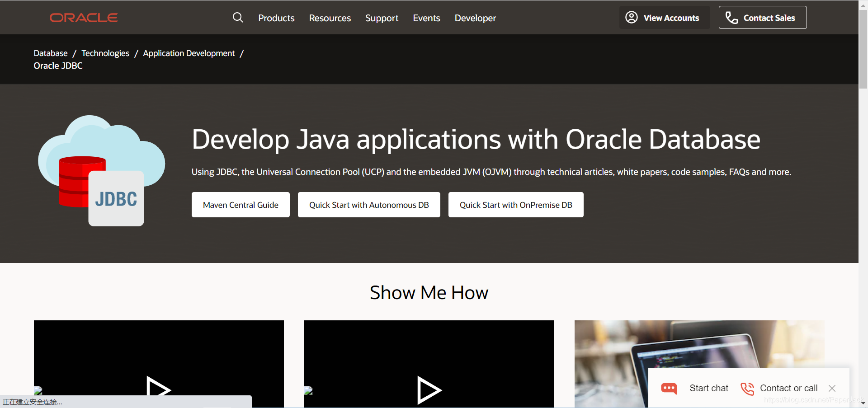Click the page vertical scrollbar thumb
The height and width of the screenshot is (408, 868).
pyautogui.click(x=863, y=49)
